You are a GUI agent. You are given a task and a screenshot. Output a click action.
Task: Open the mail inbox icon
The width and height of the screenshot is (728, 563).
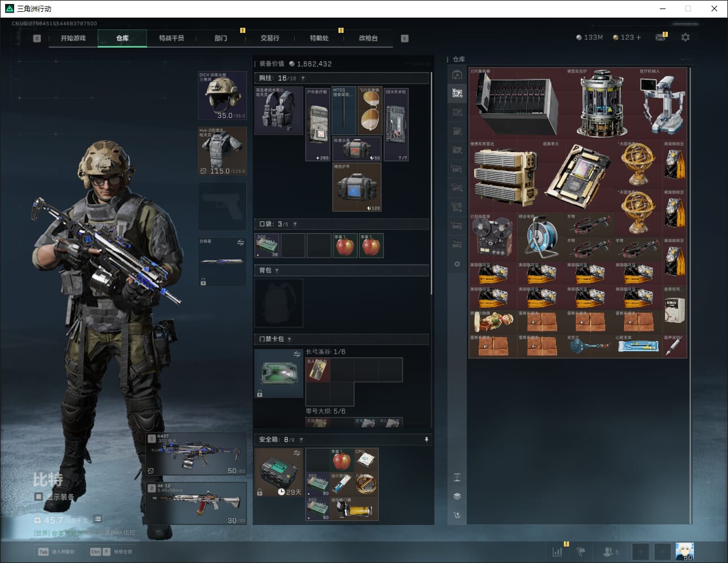[660, 37]
